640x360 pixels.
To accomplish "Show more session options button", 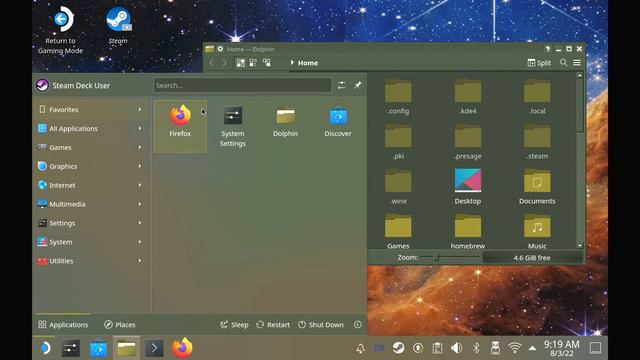I will pyautogui.click(x=358, y=324).
